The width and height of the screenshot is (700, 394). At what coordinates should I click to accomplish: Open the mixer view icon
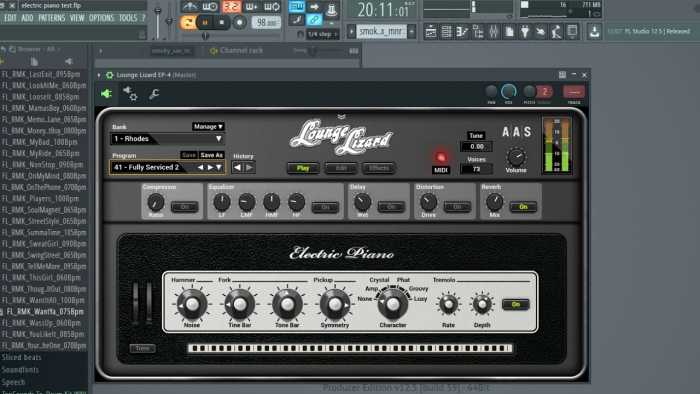494,32
